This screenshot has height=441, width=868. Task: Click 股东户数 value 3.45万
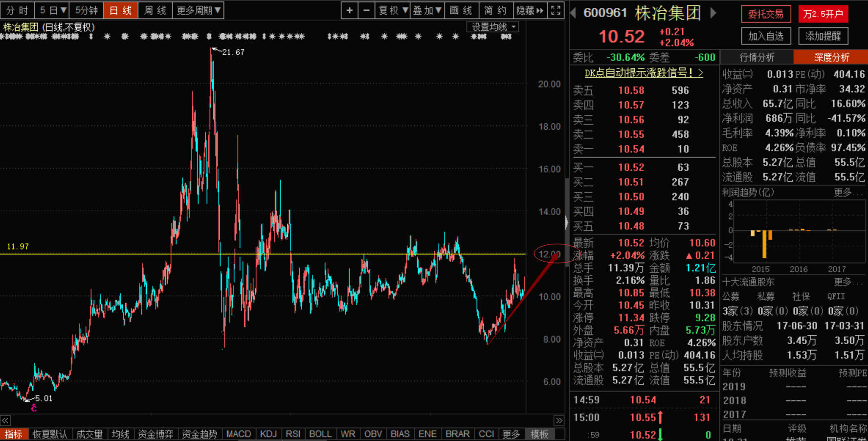[801, 340]
